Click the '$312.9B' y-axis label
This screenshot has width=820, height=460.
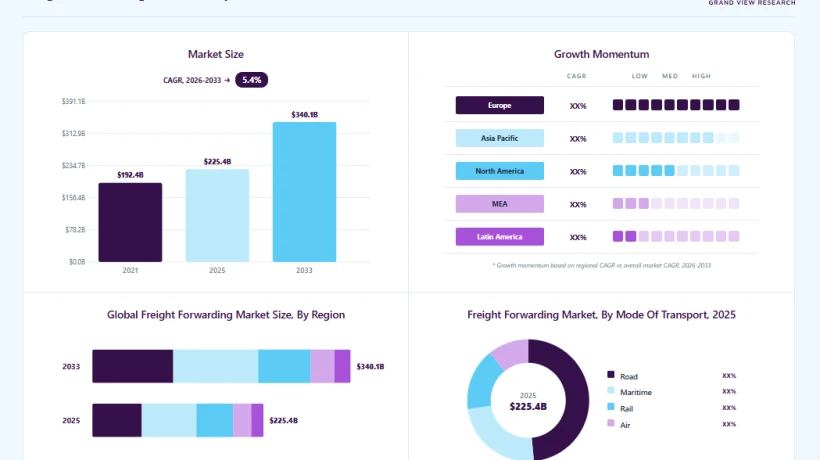click(x=73, y=133)
